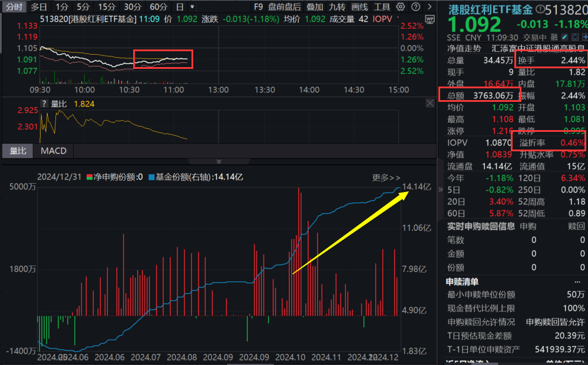
Task: Click the WP monitor icon near the chart corner
Action: tap(430, 19)
